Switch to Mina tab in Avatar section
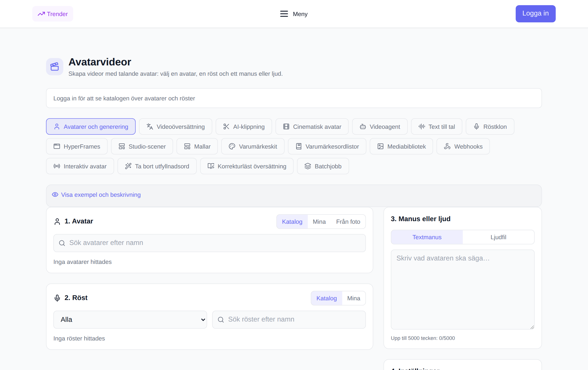Image resolution: width=588 pixels, height=370 pixels. pyautogui.click(x=319, y=221)
